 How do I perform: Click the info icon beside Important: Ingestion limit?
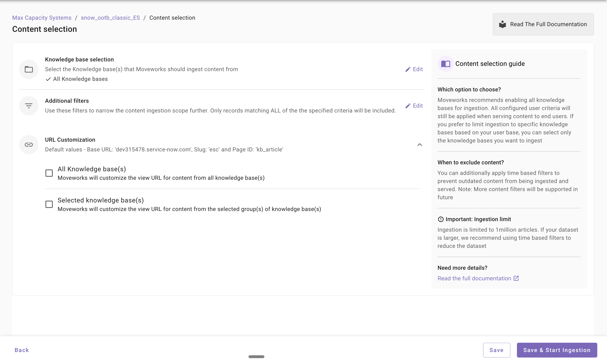441,219
